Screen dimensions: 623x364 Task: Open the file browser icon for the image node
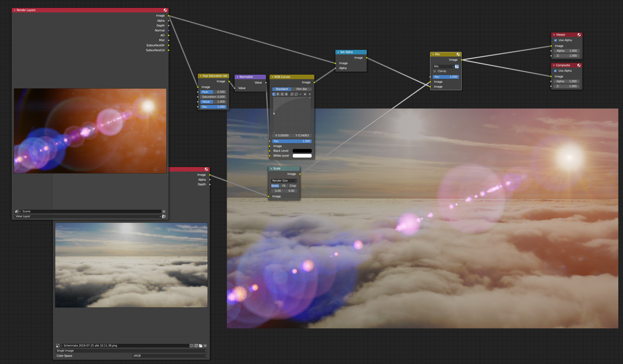point(201,346)
